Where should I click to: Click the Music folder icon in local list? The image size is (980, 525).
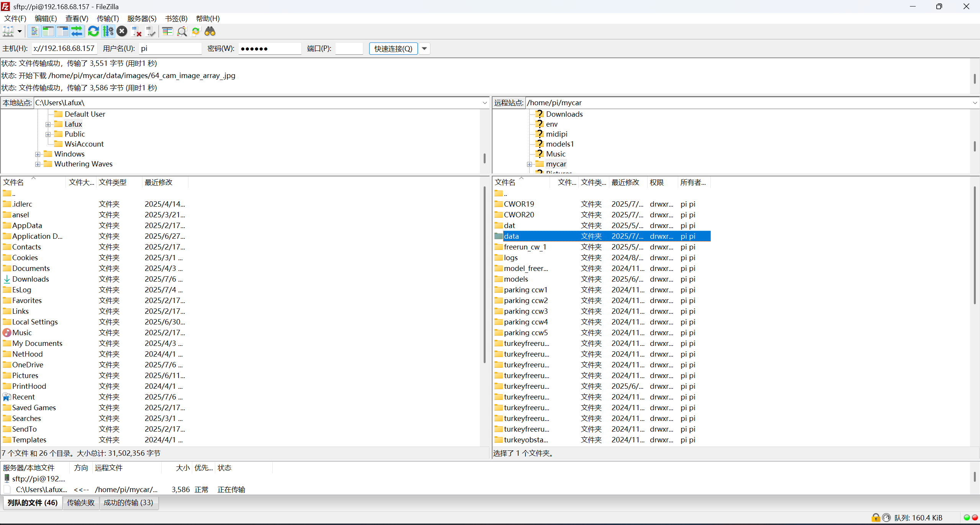coord(7,333)
